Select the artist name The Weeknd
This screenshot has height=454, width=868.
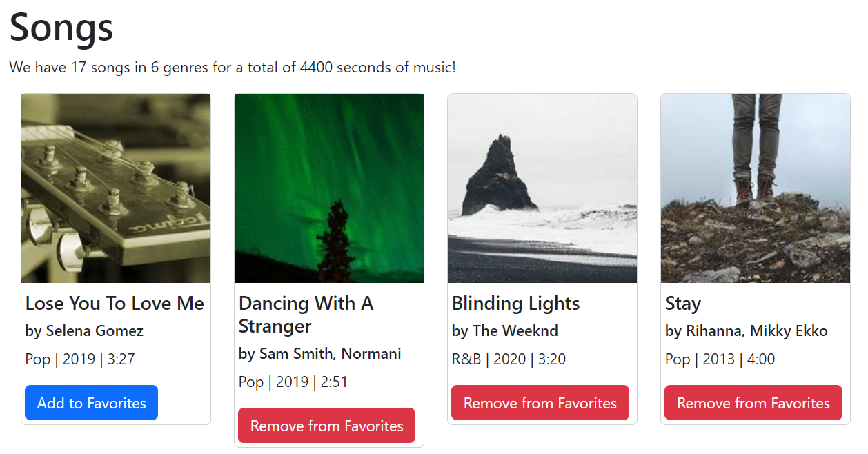point(504,331)
